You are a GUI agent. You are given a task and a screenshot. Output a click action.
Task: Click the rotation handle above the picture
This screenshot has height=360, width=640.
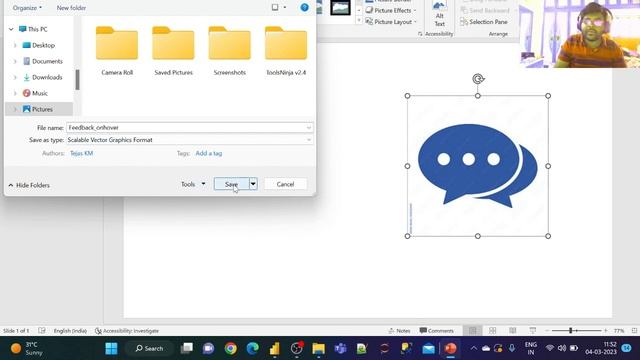478,79
